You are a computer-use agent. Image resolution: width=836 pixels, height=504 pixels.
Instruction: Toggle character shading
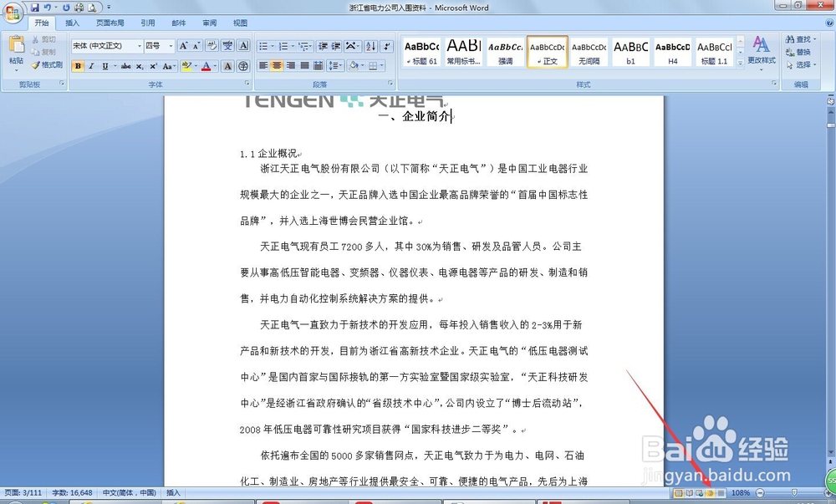[x=227, y=66]
